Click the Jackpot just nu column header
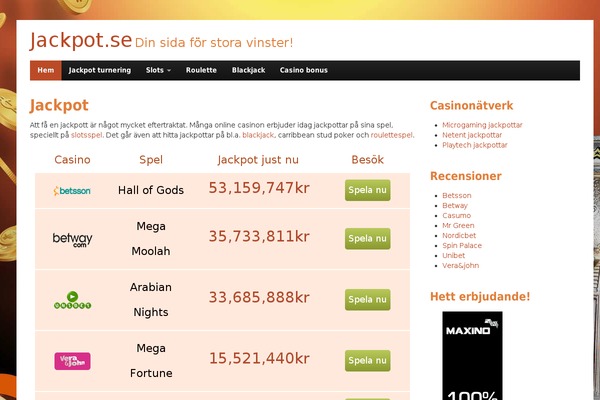This screenshot has height=400, width=600. tap(258, 160)
